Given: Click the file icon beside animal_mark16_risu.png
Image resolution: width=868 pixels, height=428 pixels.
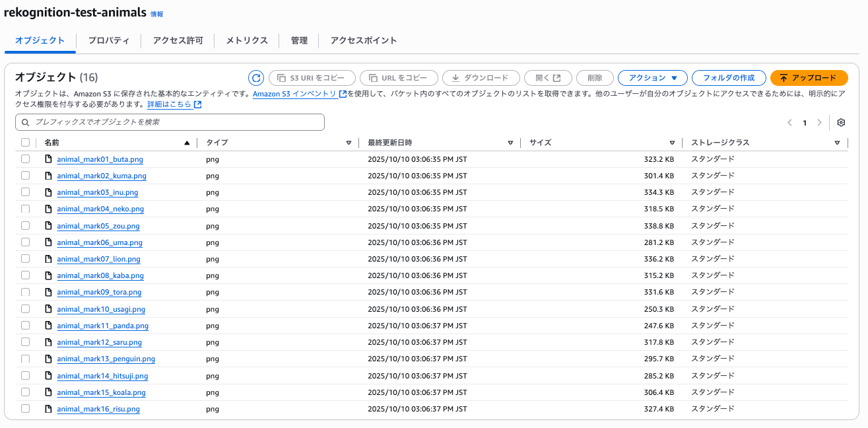Looking at the screenshot, I should 48,409.
